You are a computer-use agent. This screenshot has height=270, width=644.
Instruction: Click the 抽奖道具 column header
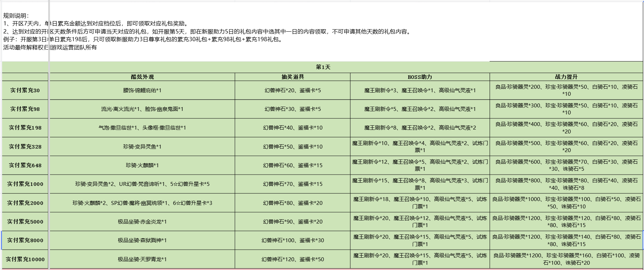[292, 77]
